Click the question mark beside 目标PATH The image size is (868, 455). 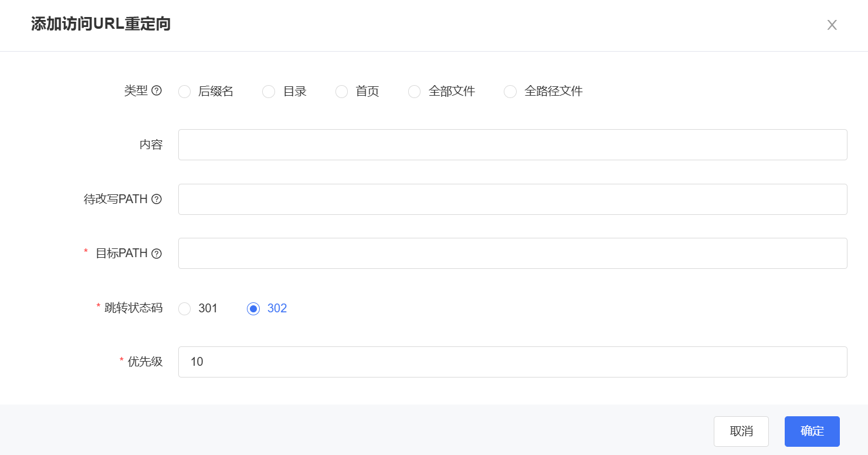(157, 254)
